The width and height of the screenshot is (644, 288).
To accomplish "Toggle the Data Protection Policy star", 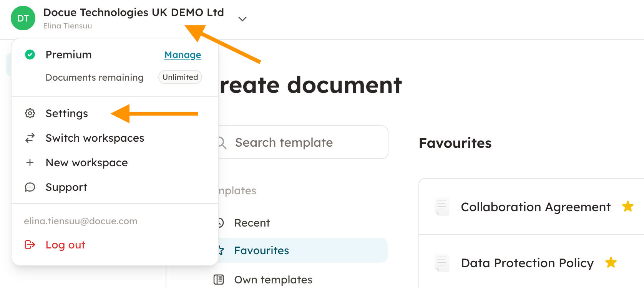I will click(611, 263).
